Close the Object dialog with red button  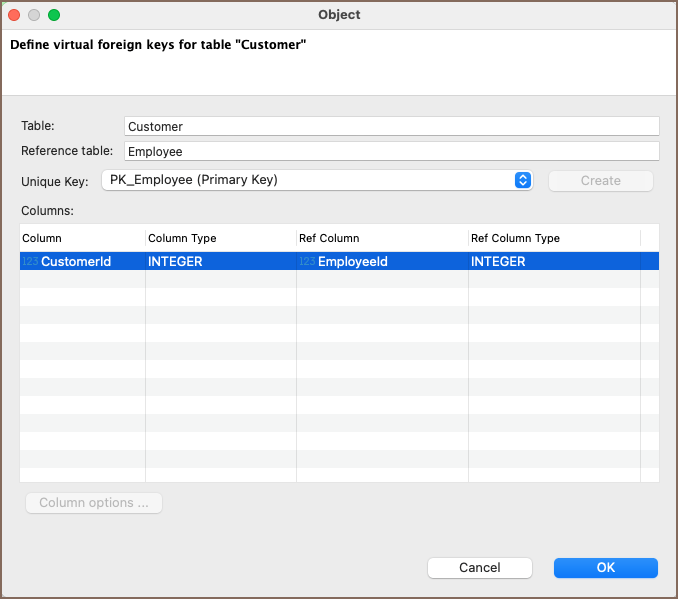click(x=14, y=15)
